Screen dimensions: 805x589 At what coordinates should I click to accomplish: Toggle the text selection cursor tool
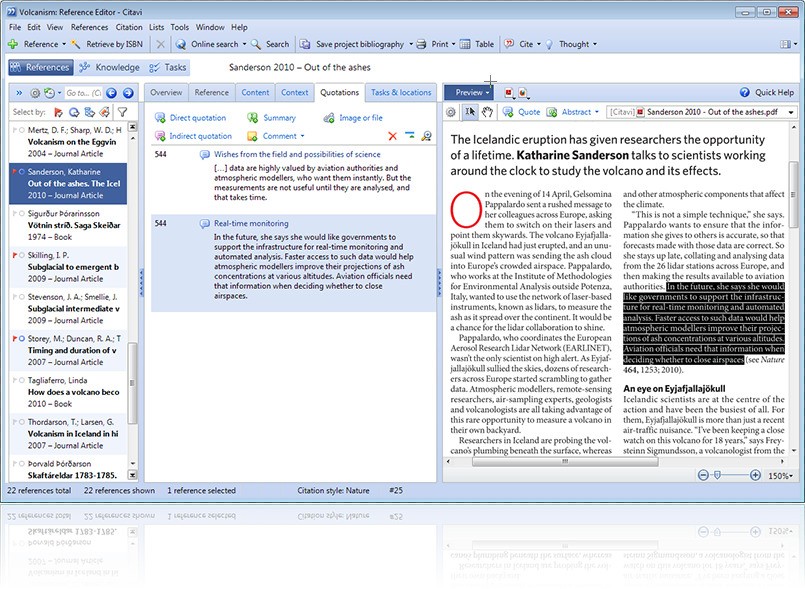[x=471, y=112]
